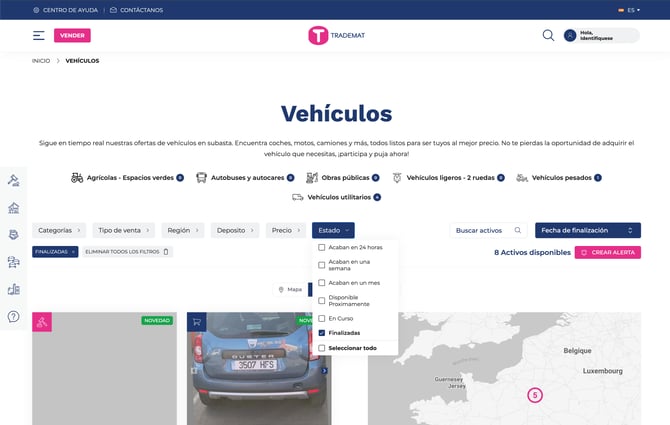Image resolution: width=670 pixels, height=425 pixels.
Task: Click the tractor icon for Agrícolas
Action: coord(77,178)
